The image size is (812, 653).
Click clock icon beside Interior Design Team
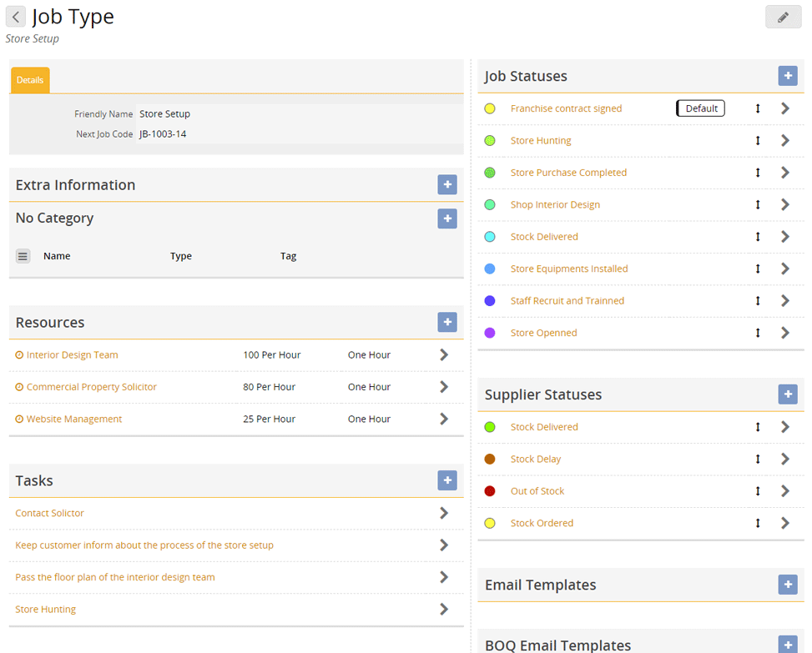pos(19,355)
